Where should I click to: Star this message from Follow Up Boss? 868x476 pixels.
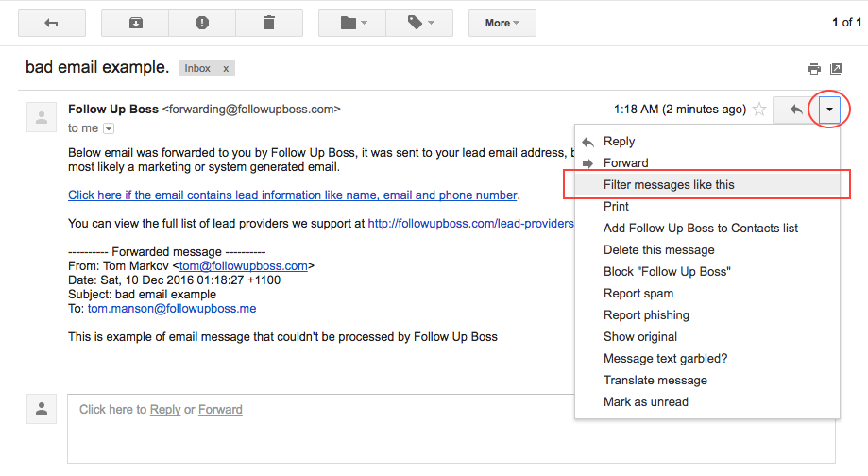758,110
